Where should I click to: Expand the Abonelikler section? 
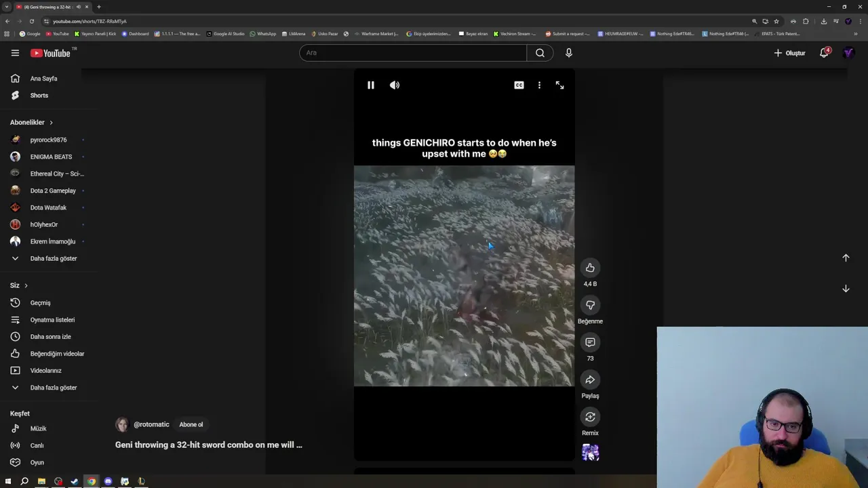click(x=31, y=123)
